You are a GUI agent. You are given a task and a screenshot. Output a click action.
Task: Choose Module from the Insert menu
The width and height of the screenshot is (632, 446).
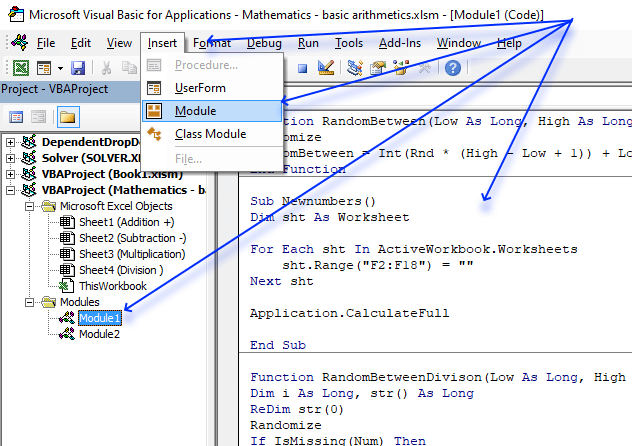[212, 111]
